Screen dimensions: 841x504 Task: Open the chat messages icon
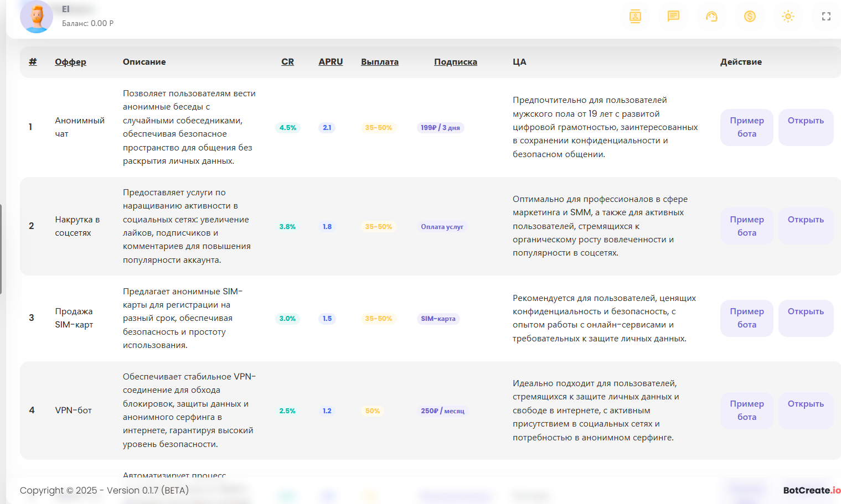(x=673, y=17)
